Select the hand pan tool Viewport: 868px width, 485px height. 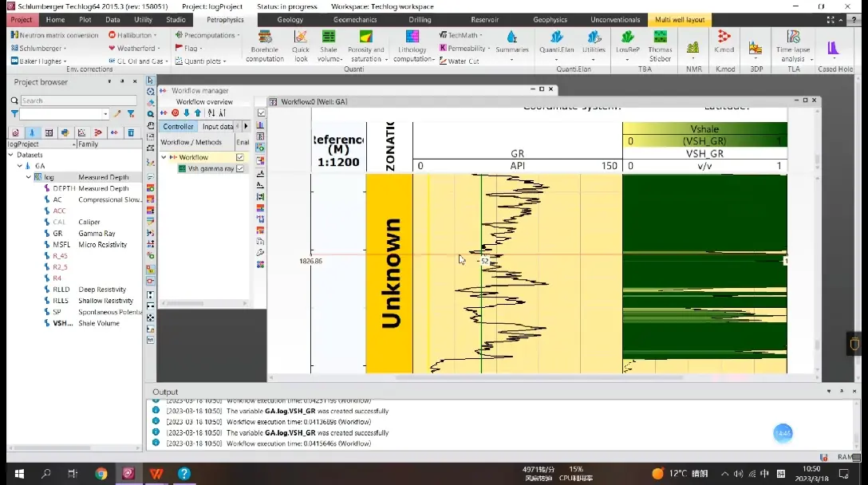[x=151, y=126]
